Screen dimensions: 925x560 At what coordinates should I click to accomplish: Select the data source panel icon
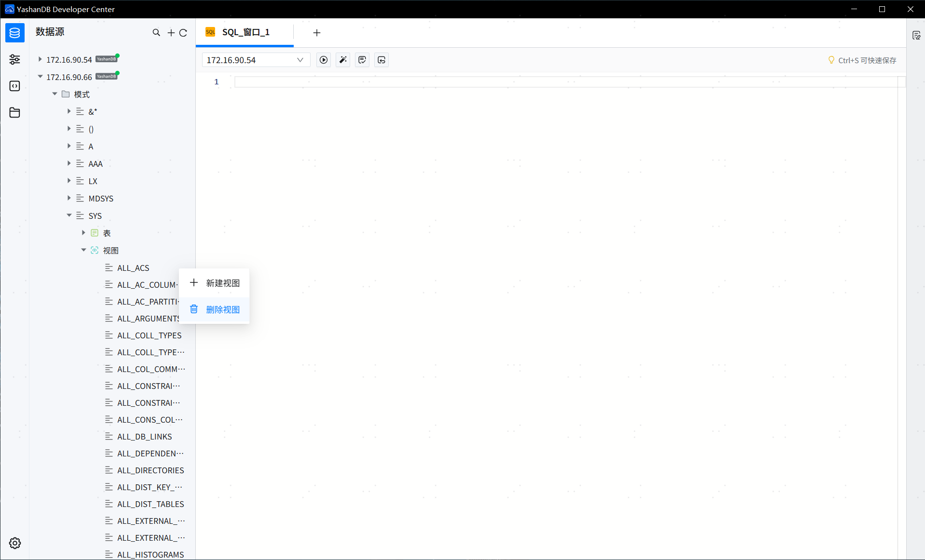coord(14,33)
